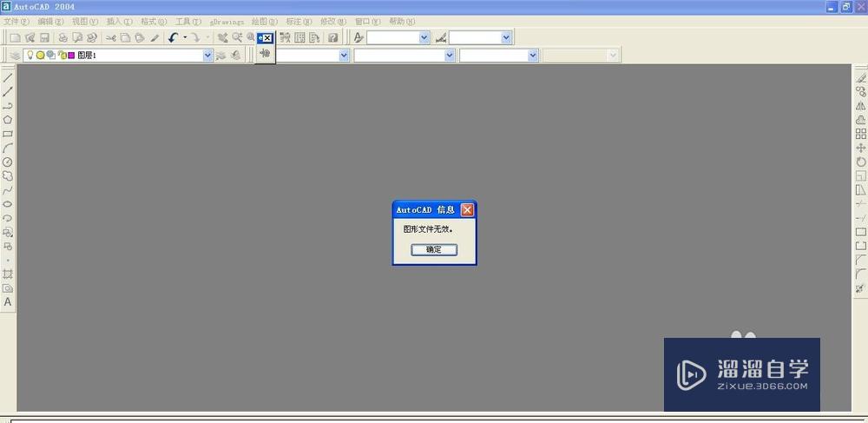The image size is (868, 423).
Task: Close the small floating toolbar
Action: [268, 38]
